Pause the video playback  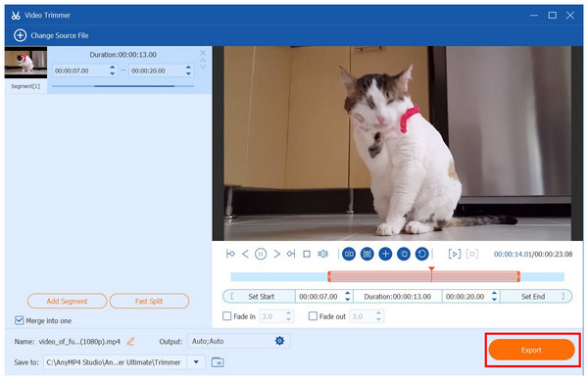click(261, 254)
